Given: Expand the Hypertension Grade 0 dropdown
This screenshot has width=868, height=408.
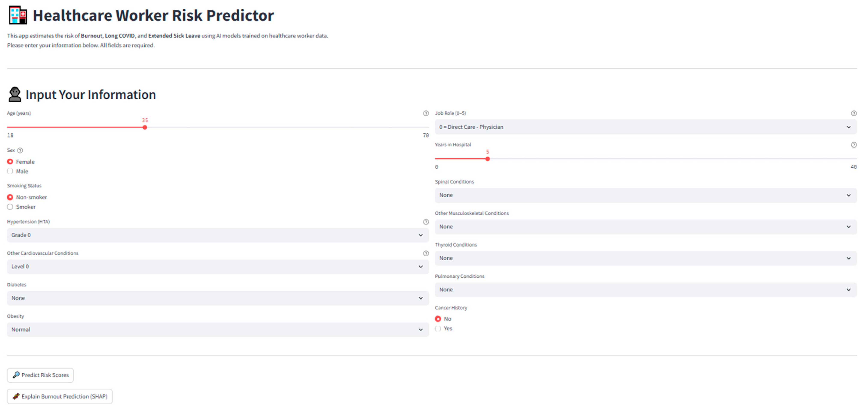Looking at the screenshot, I should (218, 235).
